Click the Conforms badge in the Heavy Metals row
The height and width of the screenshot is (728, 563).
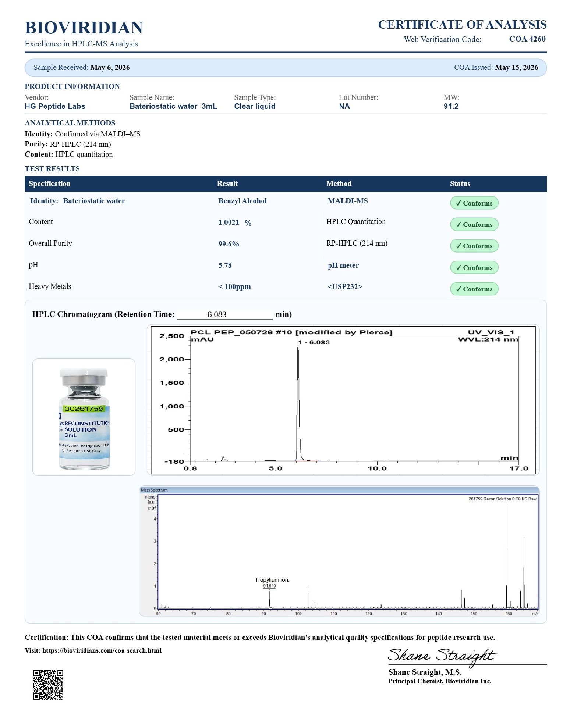coord(474,289)
